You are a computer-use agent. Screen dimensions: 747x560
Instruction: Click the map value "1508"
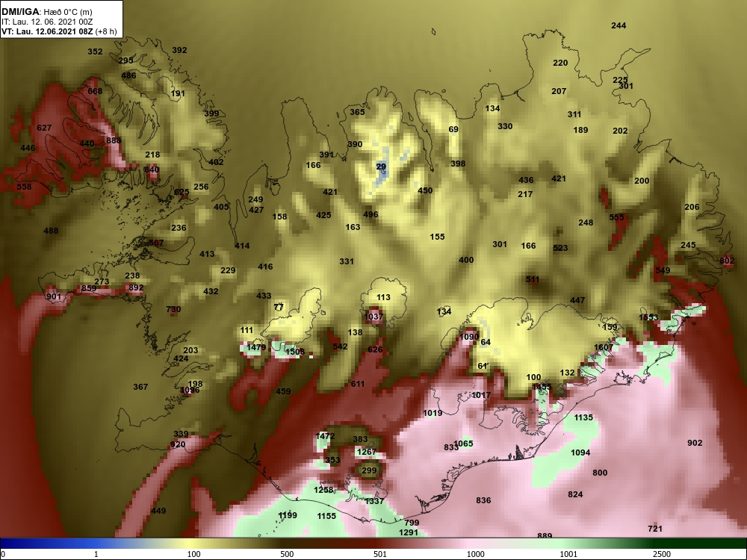pos(295,352)
